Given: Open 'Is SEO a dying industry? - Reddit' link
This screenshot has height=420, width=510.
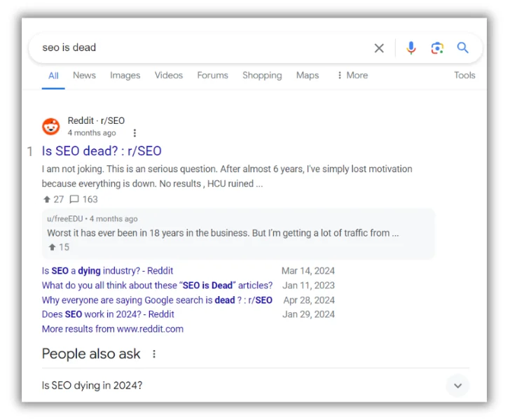Looking at the screenshot, I should tap(107, 271).
